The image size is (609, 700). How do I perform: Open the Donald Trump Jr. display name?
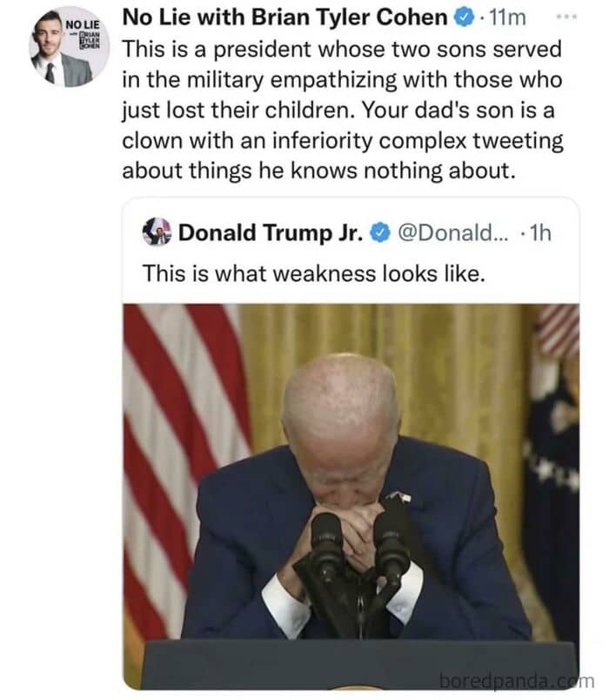point(271,232)
